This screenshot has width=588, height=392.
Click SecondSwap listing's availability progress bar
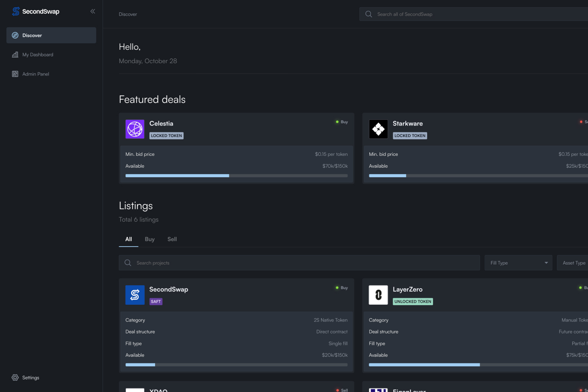237,365
